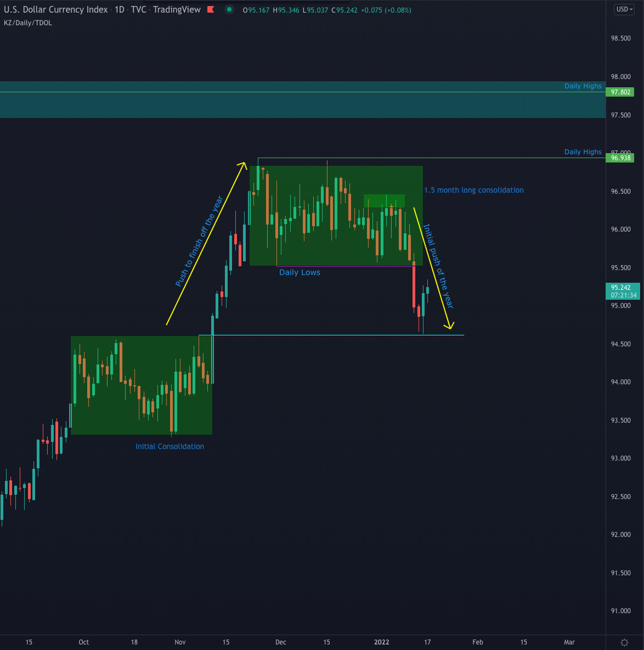
Task: Click the U.S. Dollar Currency Index title
Action: pos(55,10)
